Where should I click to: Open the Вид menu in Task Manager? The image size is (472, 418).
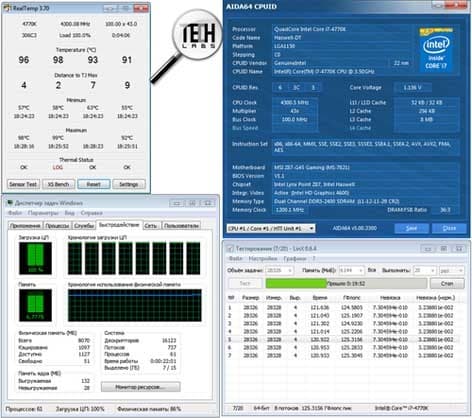(x=70, y=213)
